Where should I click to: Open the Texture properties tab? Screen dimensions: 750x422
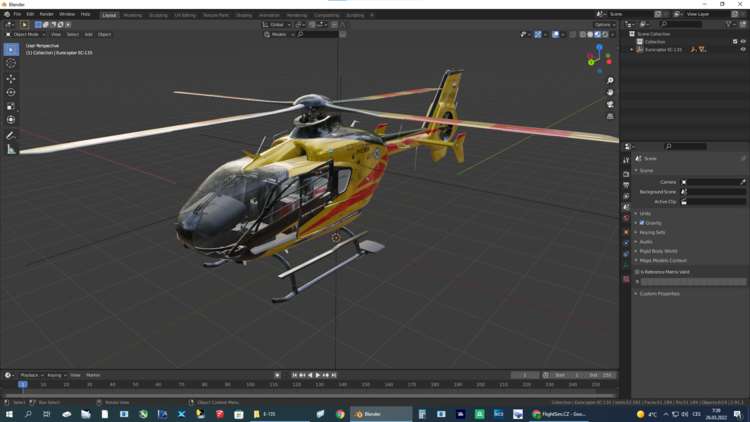(626, 278)
